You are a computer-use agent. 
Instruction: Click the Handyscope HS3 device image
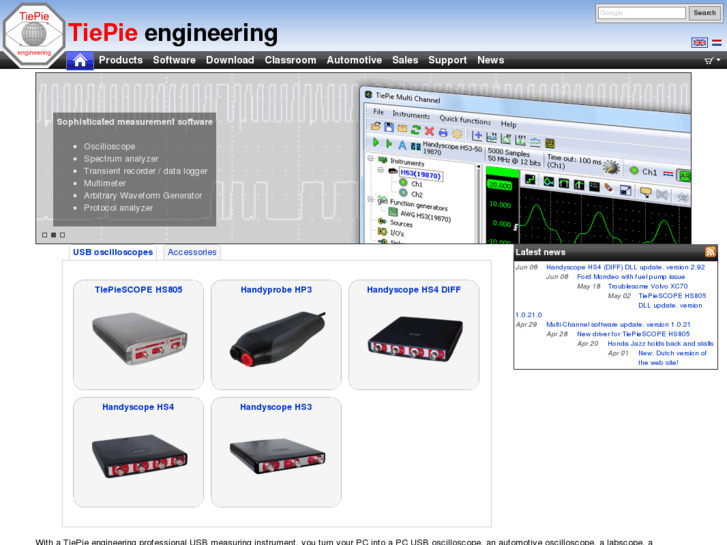(277, 456)
